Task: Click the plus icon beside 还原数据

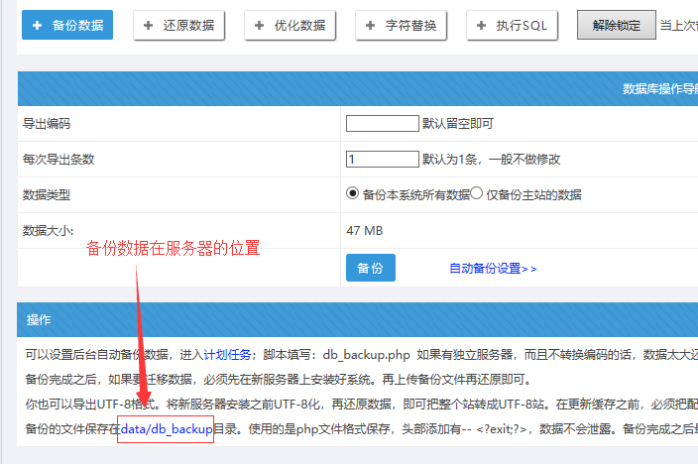Action: 149,25
